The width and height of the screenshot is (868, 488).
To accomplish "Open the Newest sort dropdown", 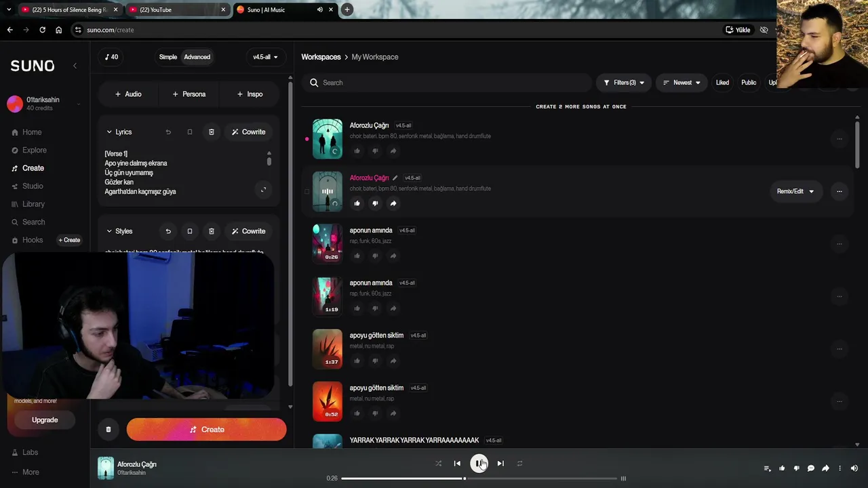I will click(682, 83).
